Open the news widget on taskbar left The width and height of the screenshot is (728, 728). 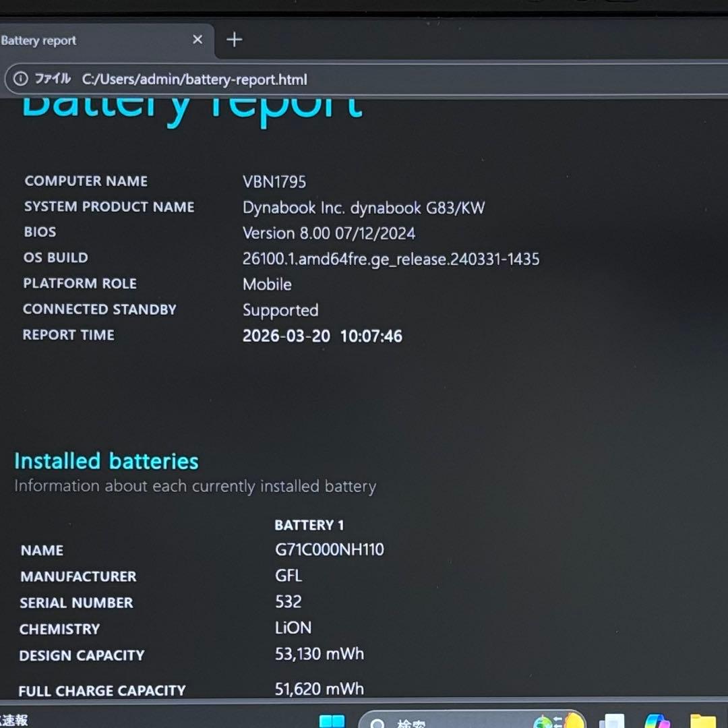point(14,720)
